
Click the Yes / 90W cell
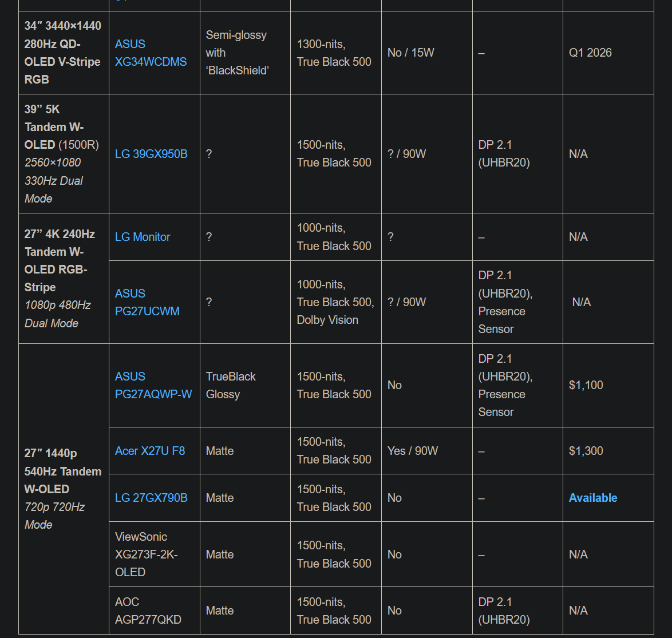coord(412,451)
